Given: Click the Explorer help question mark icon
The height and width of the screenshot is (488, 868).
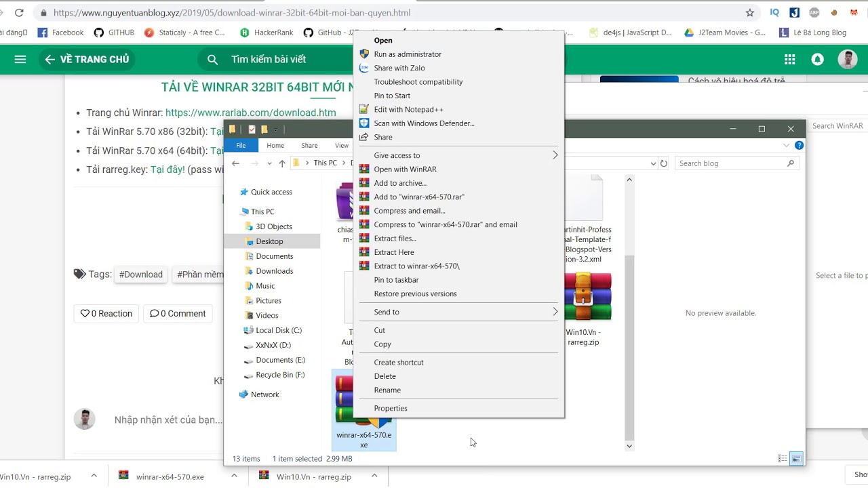Looking at the screenshot, I should [x=799, y=145].
